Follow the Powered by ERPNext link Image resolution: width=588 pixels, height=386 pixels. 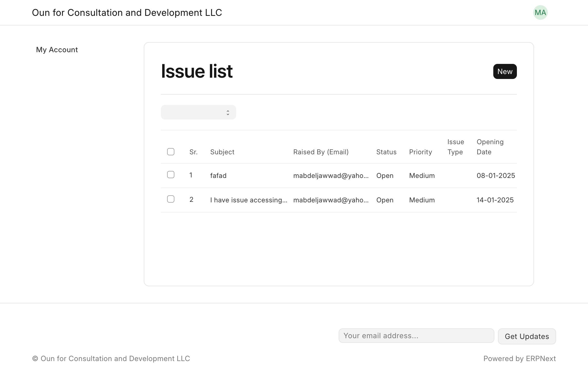[x=519, y=358]
